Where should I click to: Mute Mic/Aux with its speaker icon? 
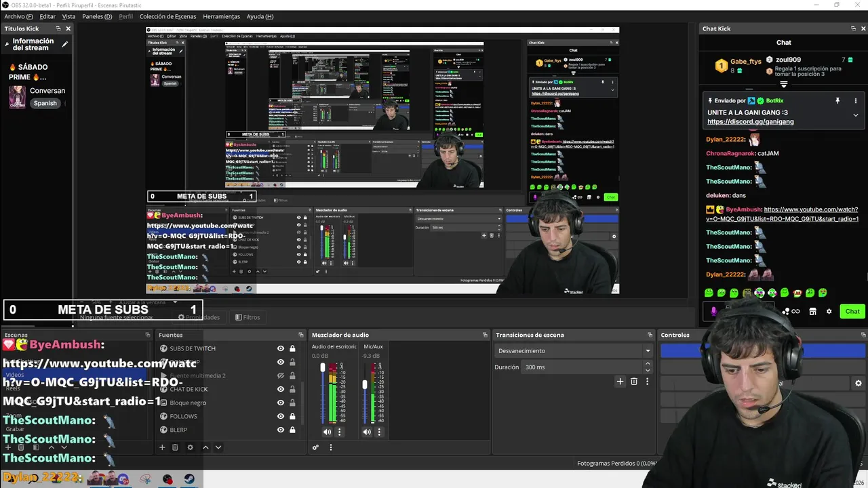[x=367, y=432]
